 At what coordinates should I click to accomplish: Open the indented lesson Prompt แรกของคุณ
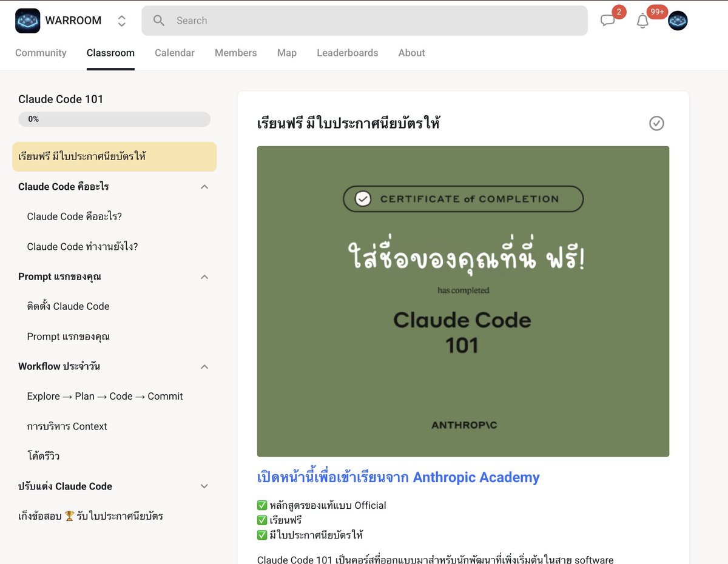tap(68, 337)
